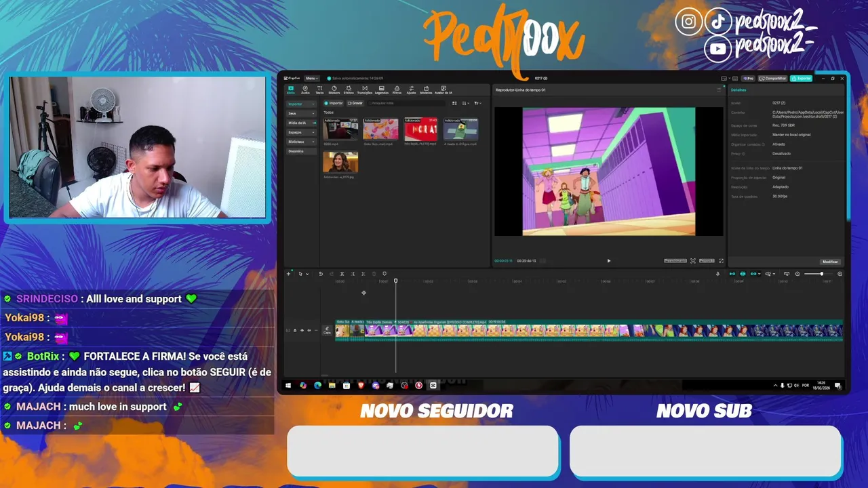The height and width of the screenshot is (488, 868).
Task: Select the red INCRÍVEL video thumbnail
Action: coord(420,129)
